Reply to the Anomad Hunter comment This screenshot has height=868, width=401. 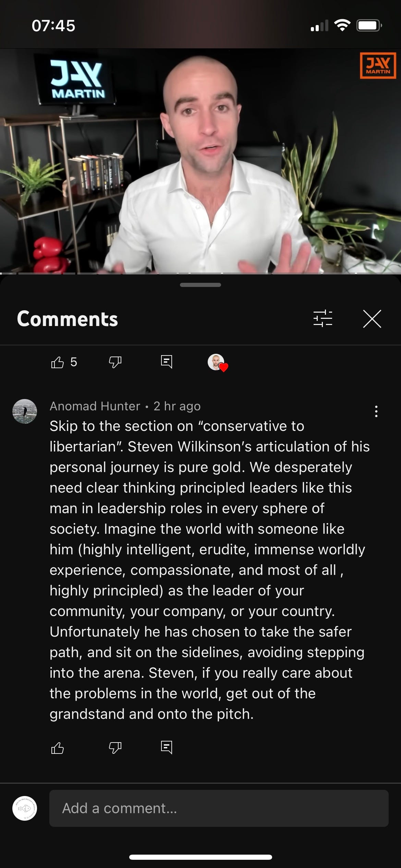coord(167,747)
